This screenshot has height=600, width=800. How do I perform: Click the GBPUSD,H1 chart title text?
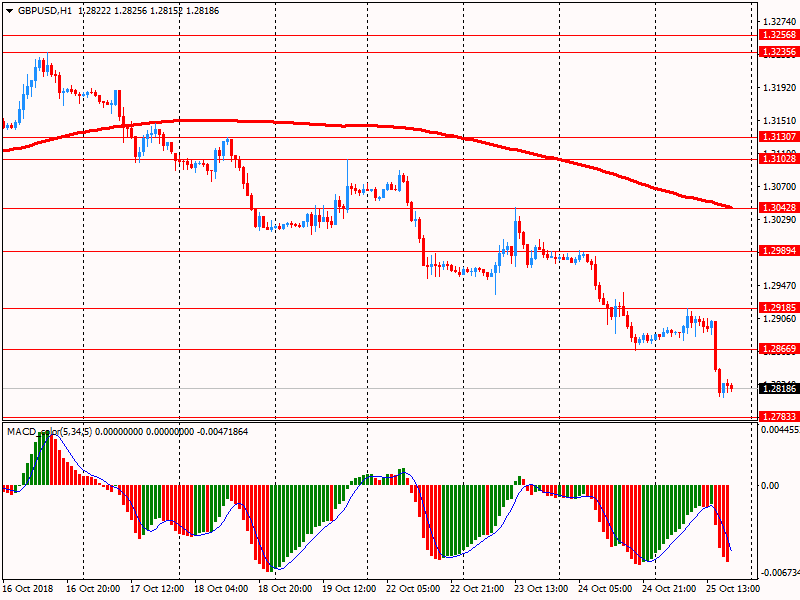45,11
